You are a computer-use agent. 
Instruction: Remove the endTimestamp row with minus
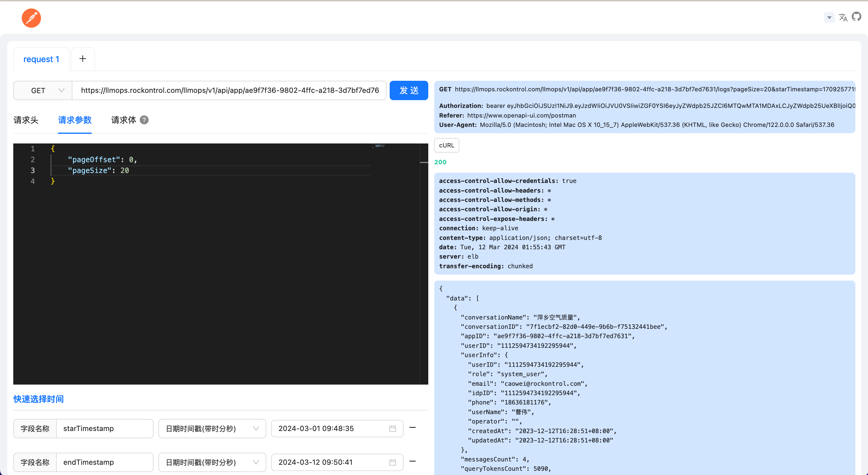click(x=412, y=461)
